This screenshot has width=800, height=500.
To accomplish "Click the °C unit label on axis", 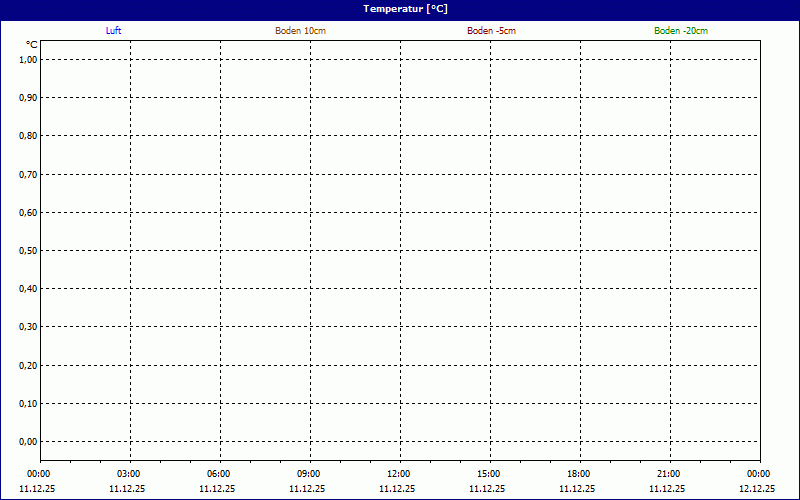I will tap(32, 45).
